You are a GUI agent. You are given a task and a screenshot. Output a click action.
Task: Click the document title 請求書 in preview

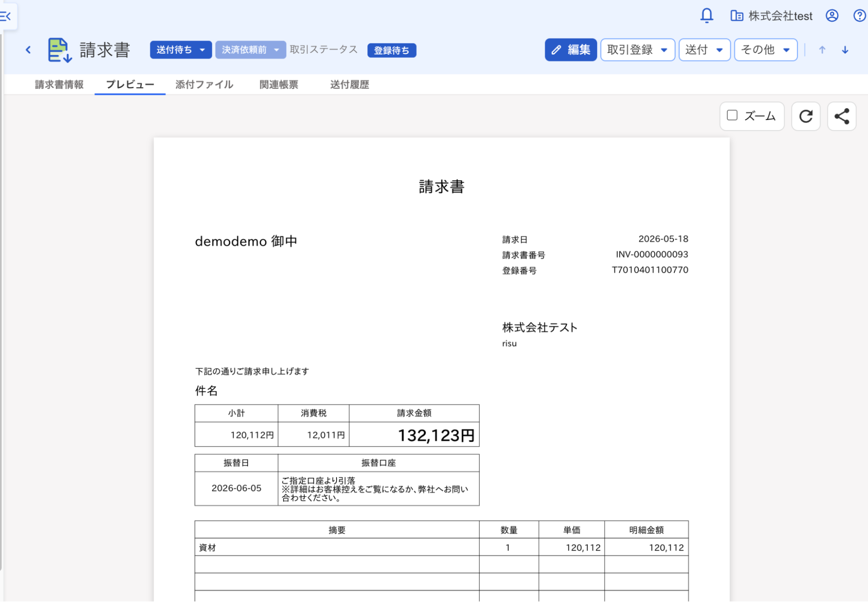pyautogui.click(x=442, y=187)
